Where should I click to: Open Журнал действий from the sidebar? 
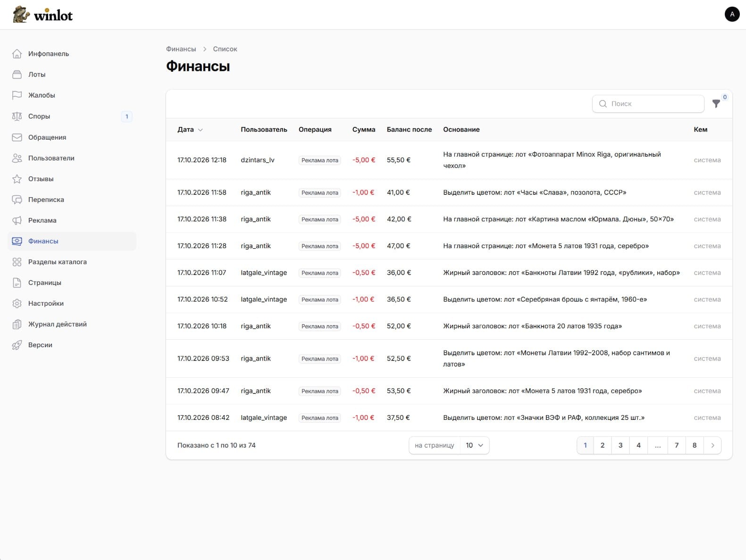click(x=72, y=324)
